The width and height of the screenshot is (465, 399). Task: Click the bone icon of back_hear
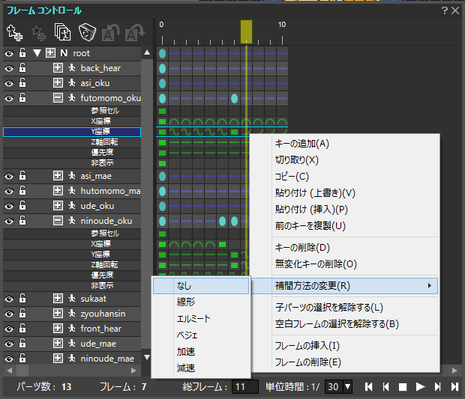tap(72, 68)
